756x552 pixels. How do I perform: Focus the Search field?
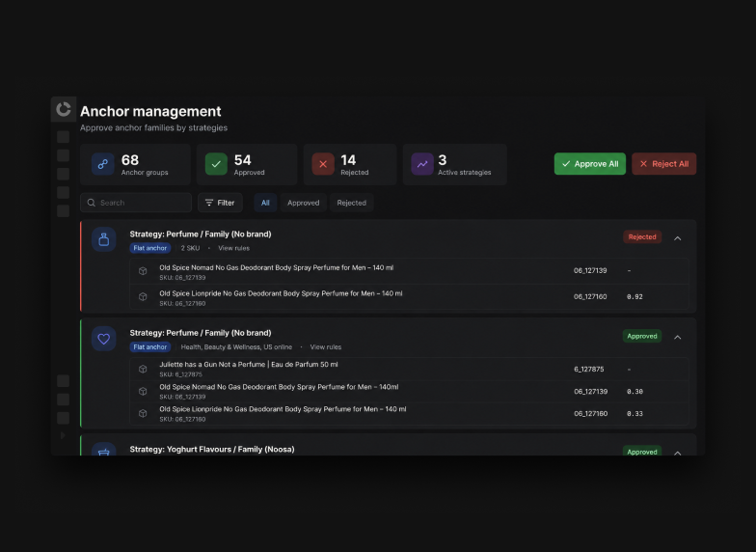pyautogui.click(x=136, y=203)
